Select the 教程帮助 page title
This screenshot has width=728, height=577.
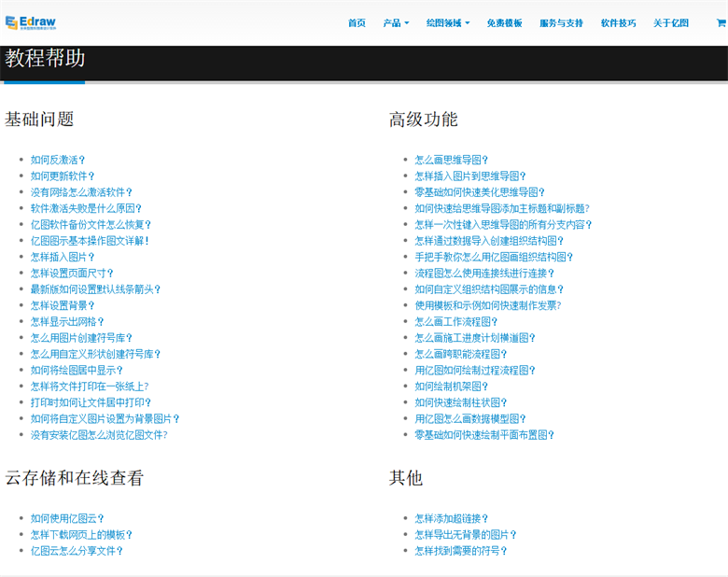click(x=45, y=59)
